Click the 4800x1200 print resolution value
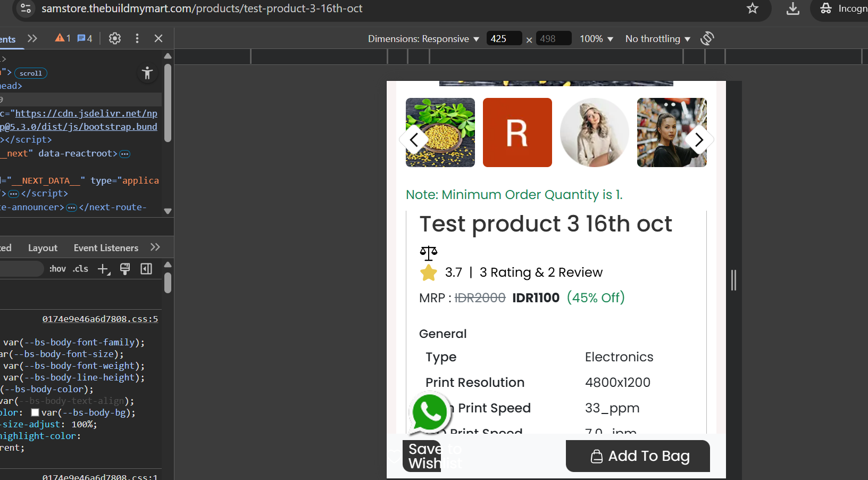 617,383
